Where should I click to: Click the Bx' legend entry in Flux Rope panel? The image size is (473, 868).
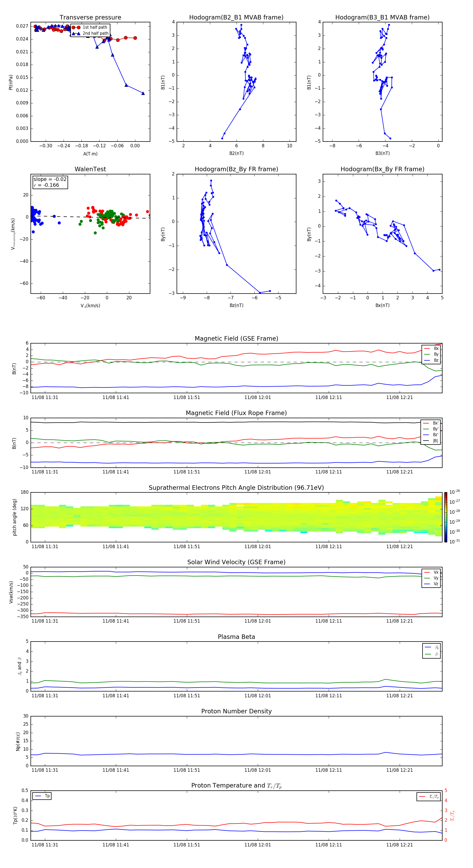click(431, 423)
